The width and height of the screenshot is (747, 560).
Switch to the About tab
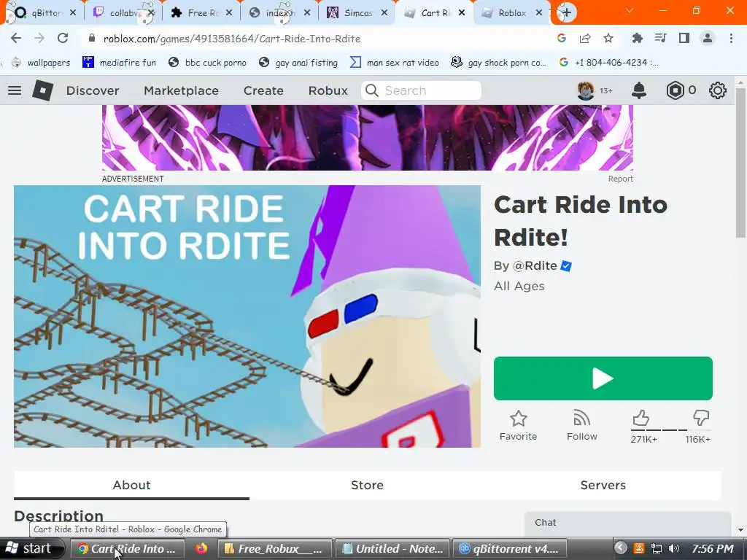click(x=131, y=485)
